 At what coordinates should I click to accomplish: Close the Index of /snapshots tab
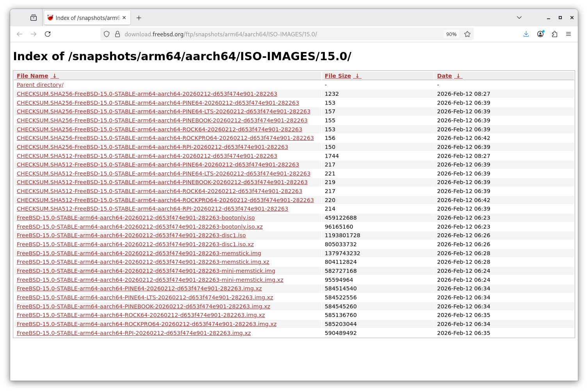pos(124,18)
